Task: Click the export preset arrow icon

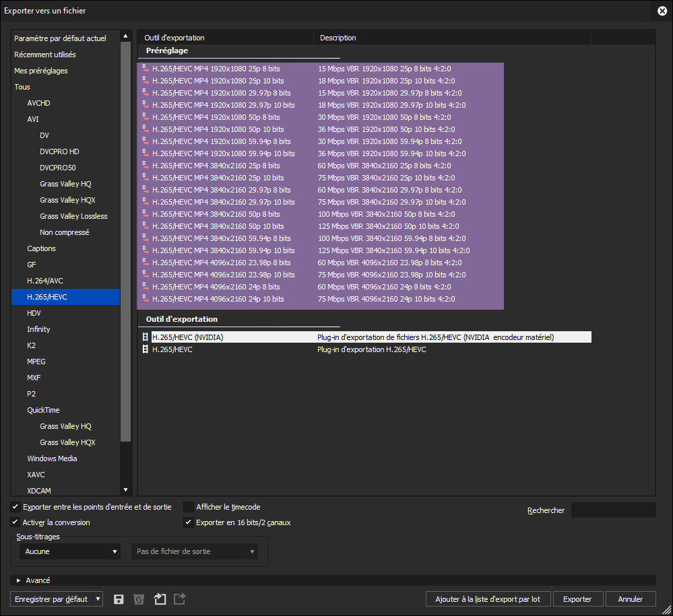Action: click(180, 599)
